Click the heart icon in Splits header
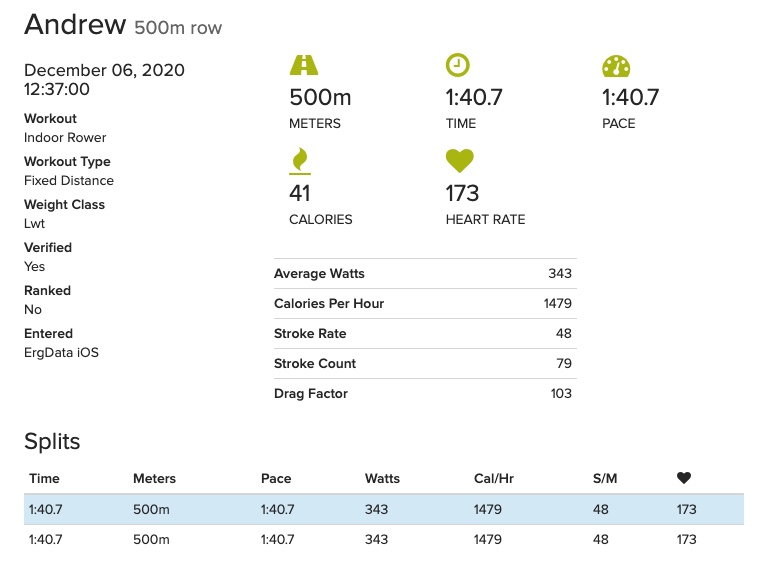The height and width of the screenshot is (572, 768). click(x=684, y=478)
